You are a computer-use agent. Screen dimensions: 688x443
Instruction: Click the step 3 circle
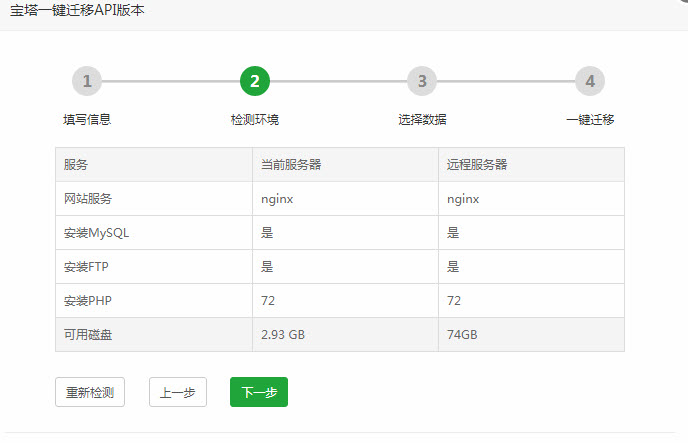tap(422, 81)
